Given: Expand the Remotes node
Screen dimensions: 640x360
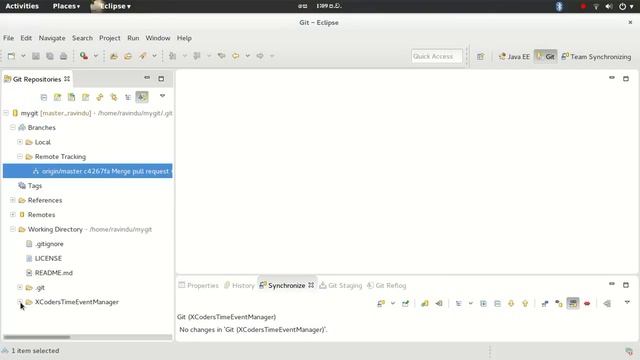Looking at the screenshot, I should point(13,215).
